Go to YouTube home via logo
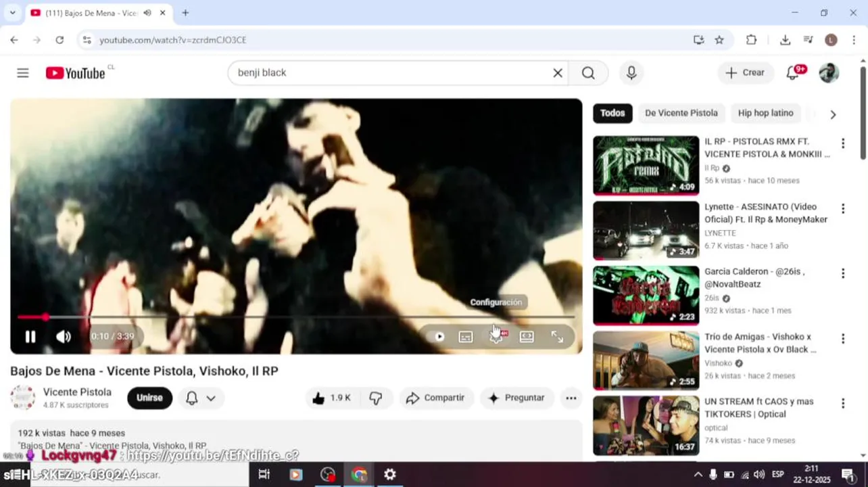The width and height of the screenshot is (868, 487). [76, 73]
